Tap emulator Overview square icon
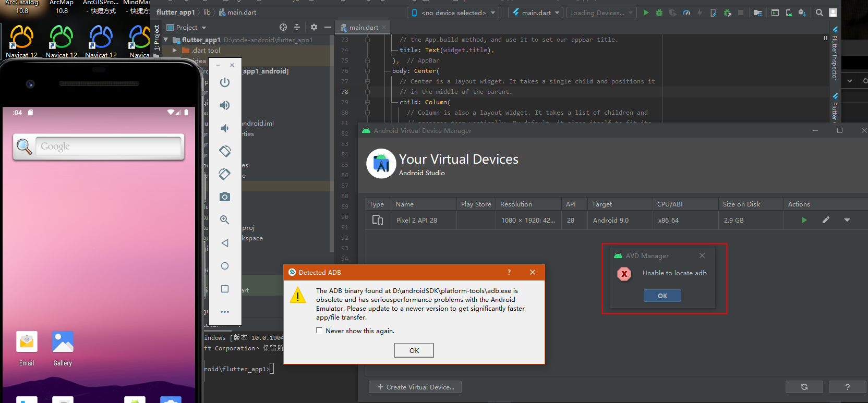Image resolution: width=868 pixels, height=403 pixels. click(x=225, y=289)
